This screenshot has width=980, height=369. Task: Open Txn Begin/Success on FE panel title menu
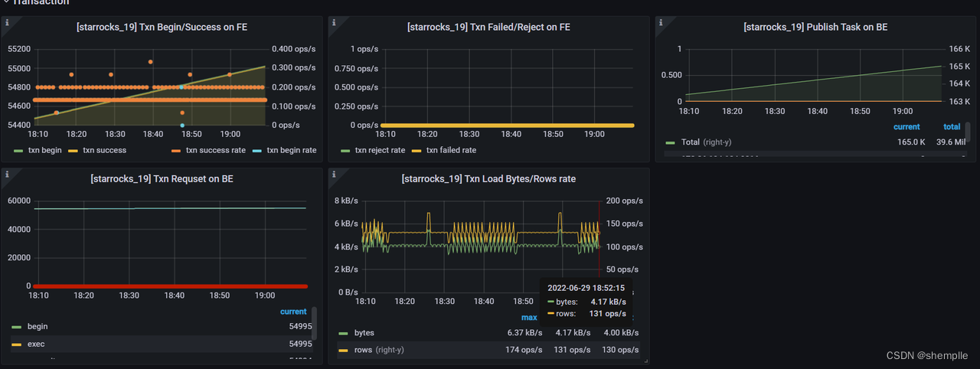pyautogui.click(x=162, y=27)
